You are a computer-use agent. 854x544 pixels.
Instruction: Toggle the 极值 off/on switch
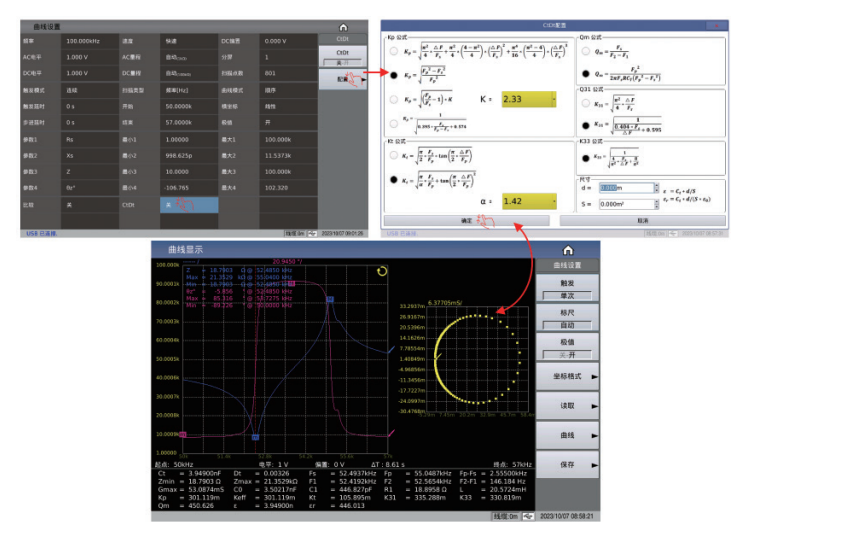tap(567, 353)
